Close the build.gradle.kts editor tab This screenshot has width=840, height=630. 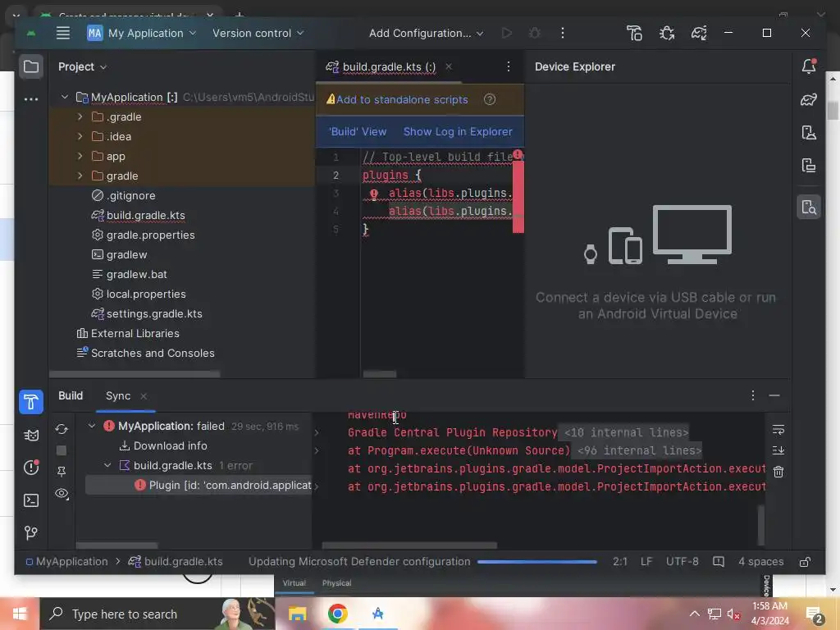click(449, 66)
